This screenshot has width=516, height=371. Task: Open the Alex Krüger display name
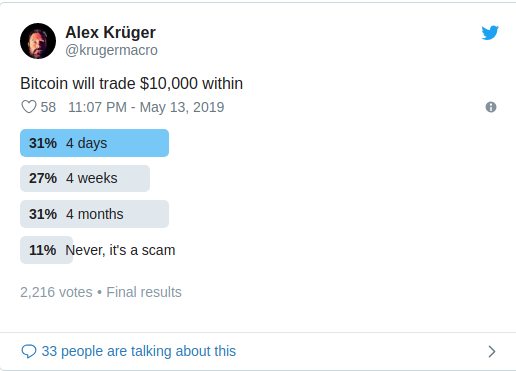110,33
